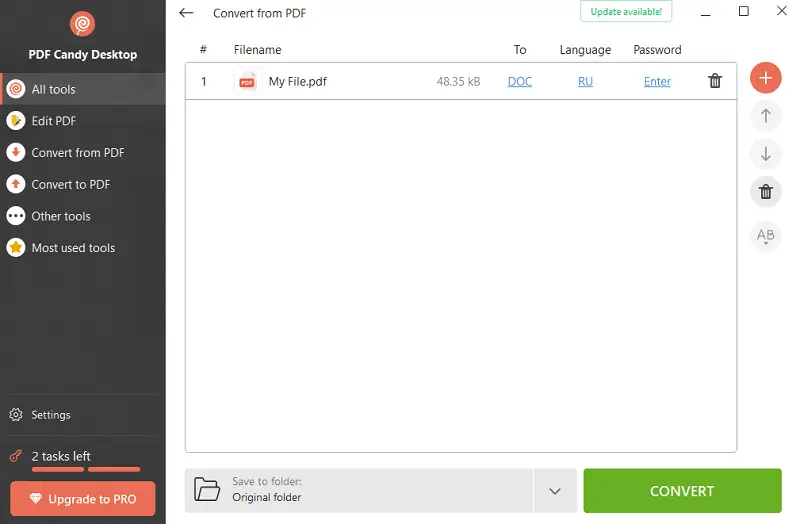Click the PDF file thumbnail icon
Viewport: 800px width, 524px height.
coord(247,81)
